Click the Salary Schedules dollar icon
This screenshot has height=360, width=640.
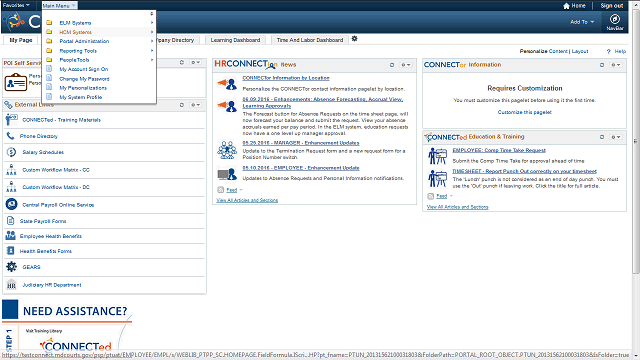(11, 152)
